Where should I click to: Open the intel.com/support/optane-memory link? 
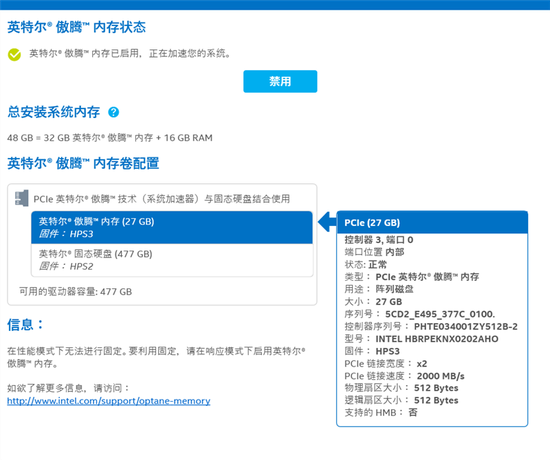[x=109, y=401]
